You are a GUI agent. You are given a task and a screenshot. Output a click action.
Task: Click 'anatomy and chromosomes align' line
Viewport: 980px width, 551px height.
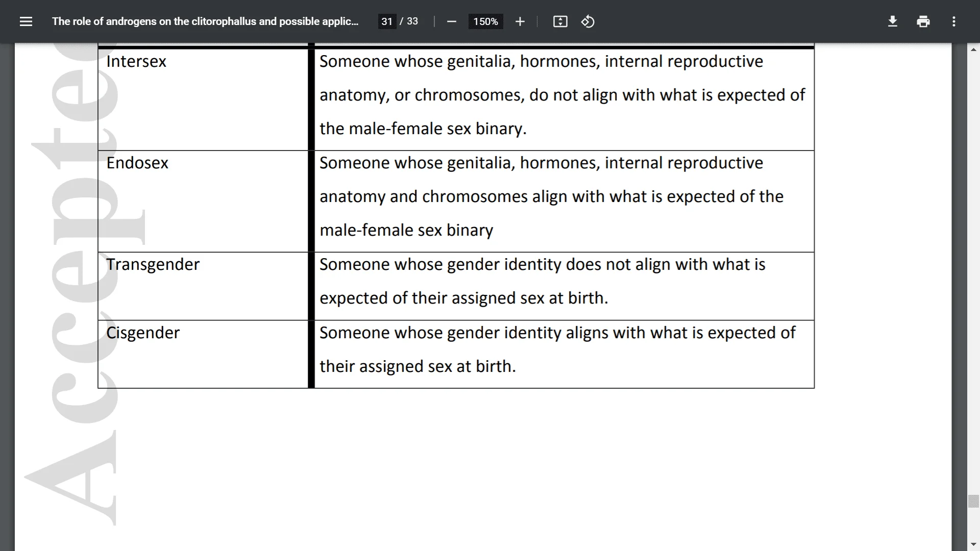[x=551, y=196]
